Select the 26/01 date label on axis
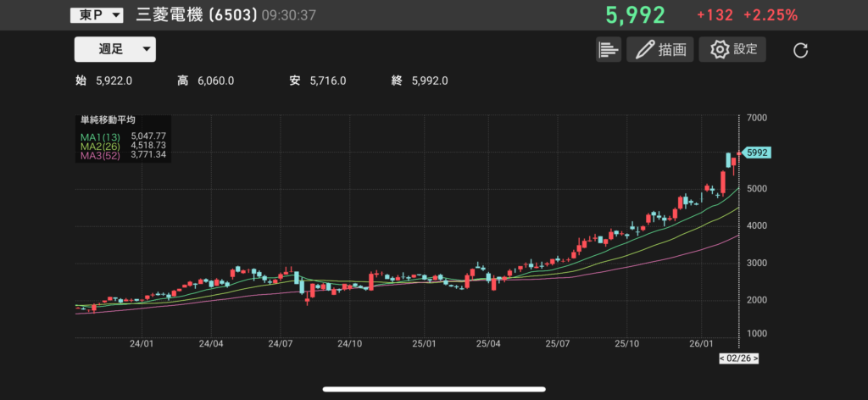868x400 pixels. point(701,344)
